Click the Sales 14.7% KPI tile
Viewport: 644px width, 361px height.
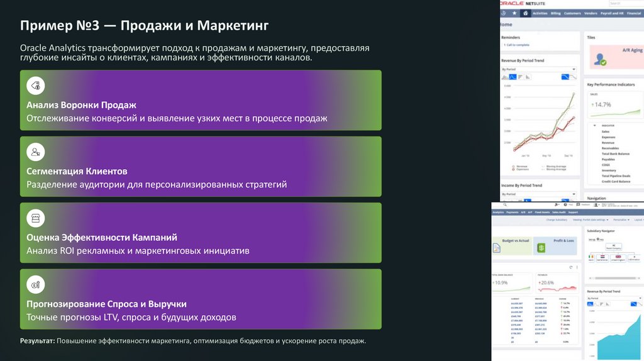pos(615,105)
